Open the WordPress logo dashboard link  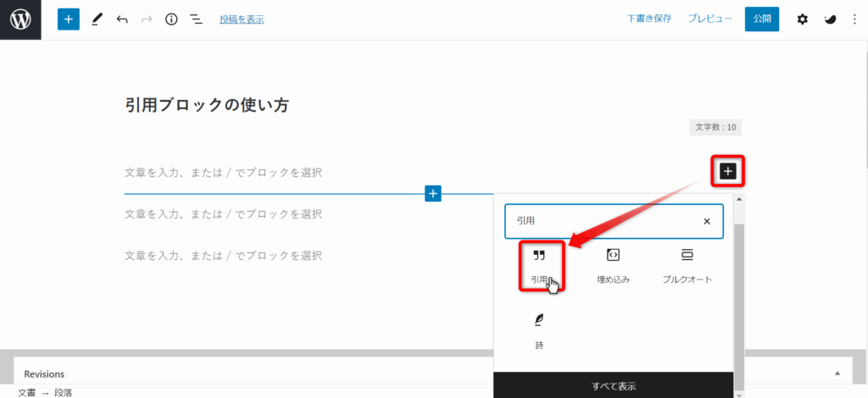coord(20,20)
